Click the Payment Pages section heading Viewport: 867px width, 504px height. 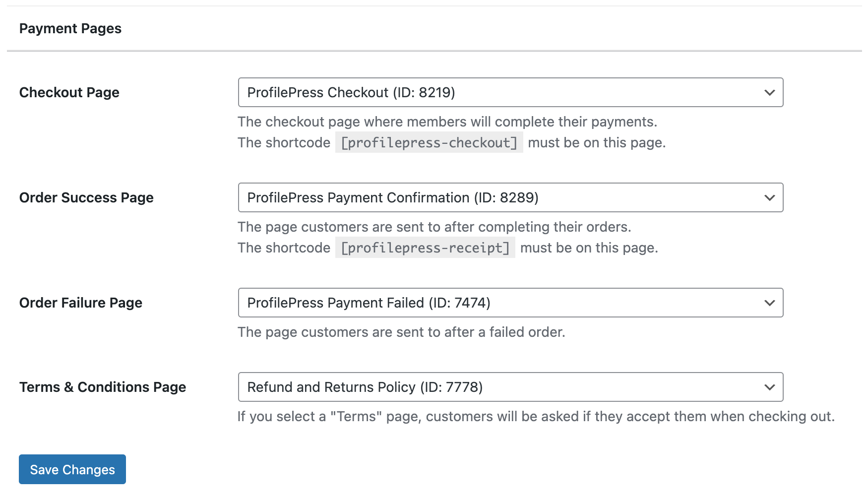(x=70, y=29)
